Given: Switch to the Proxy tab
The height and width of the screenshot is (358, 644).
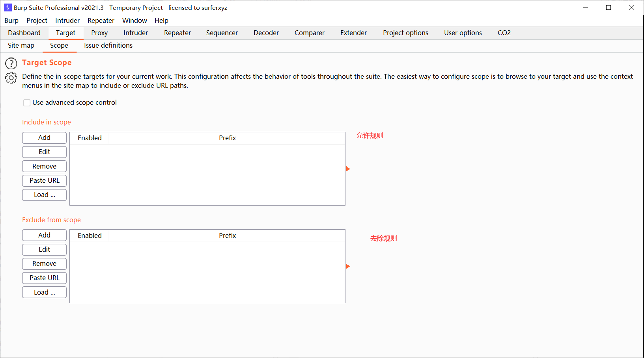Looking at the screenshot, I should (x=99, y=33).
